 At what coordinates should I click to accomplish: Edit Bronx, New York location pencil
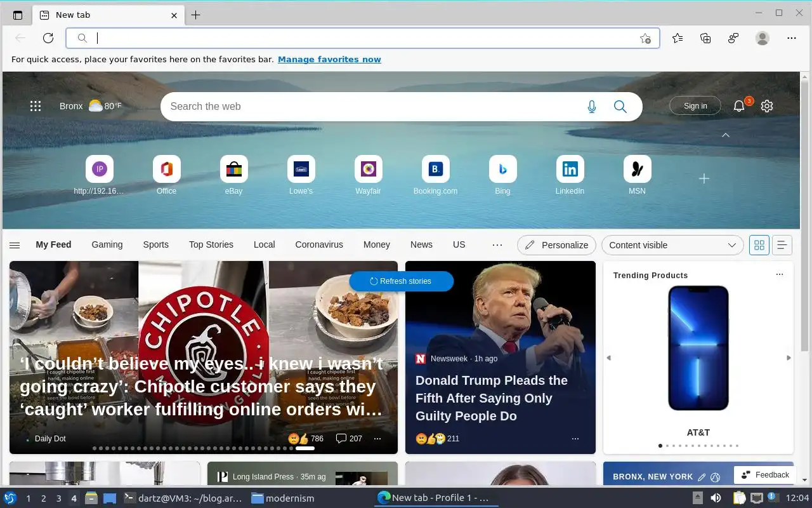[702, 477]
